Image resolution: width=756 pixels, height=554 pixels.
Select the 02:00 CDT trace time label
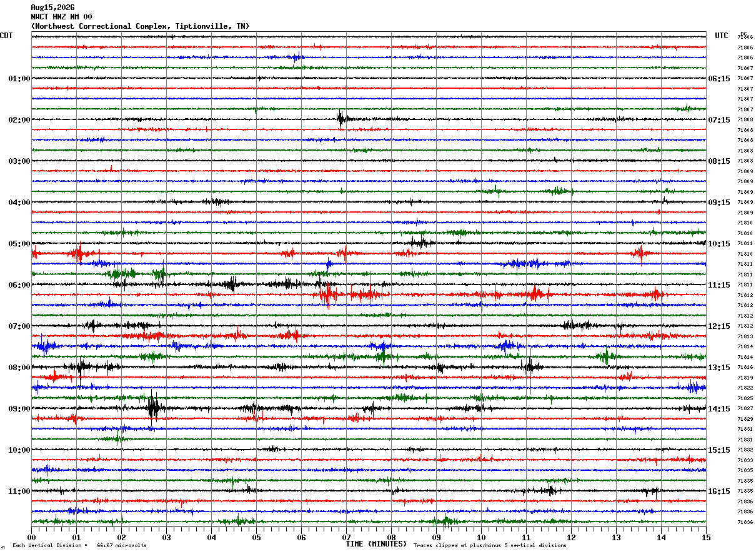pos(19,120)
